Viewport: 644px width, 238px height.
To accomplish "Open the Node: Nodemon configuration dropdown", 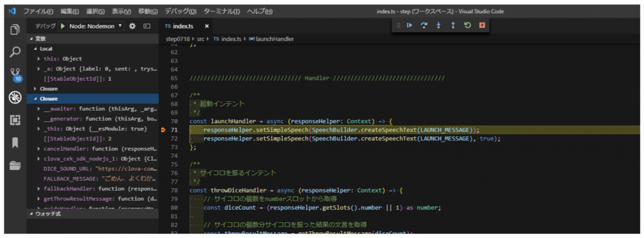I will (96, 26).
